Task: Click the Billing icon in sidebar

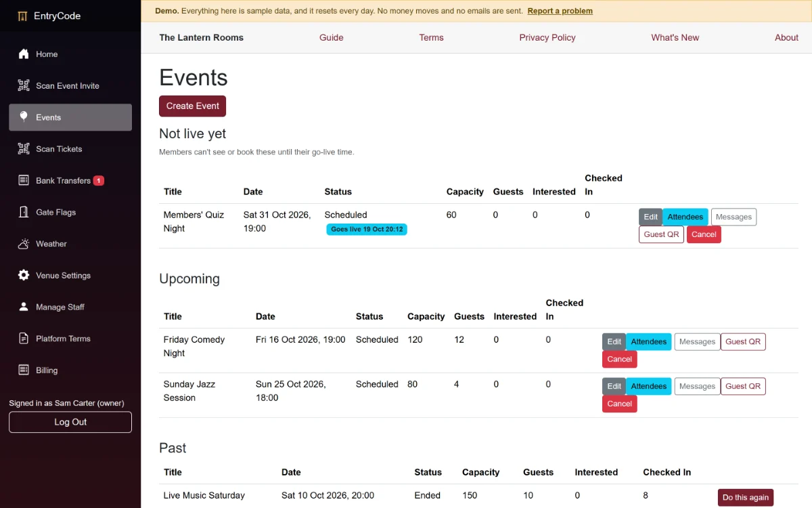Action: click(x=24, y=370)
